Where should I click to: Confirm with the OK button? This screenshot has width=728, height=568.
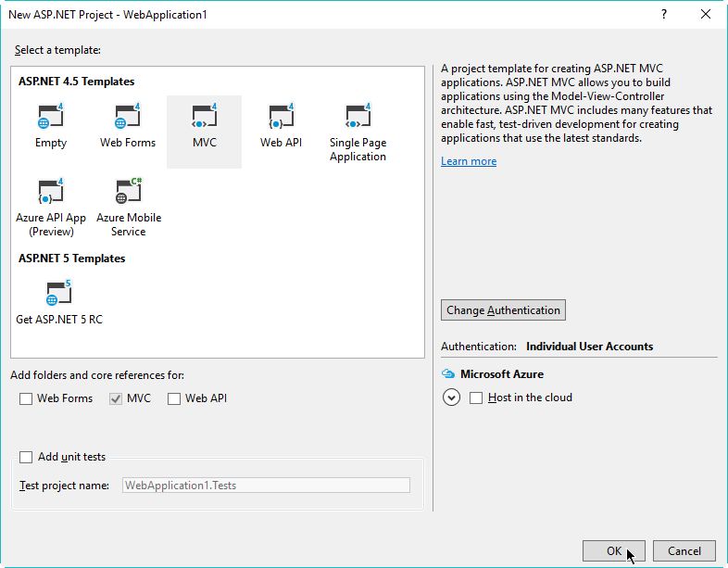tap(614, 550)
